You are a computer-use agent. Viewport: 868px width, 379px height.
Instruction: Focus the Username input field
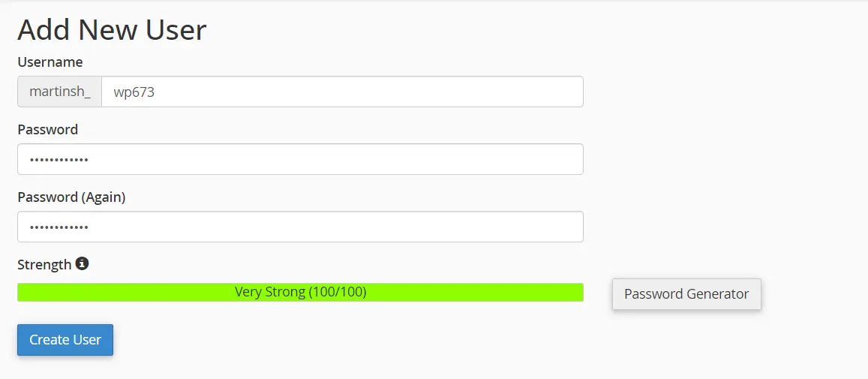(x=342, y=92)
